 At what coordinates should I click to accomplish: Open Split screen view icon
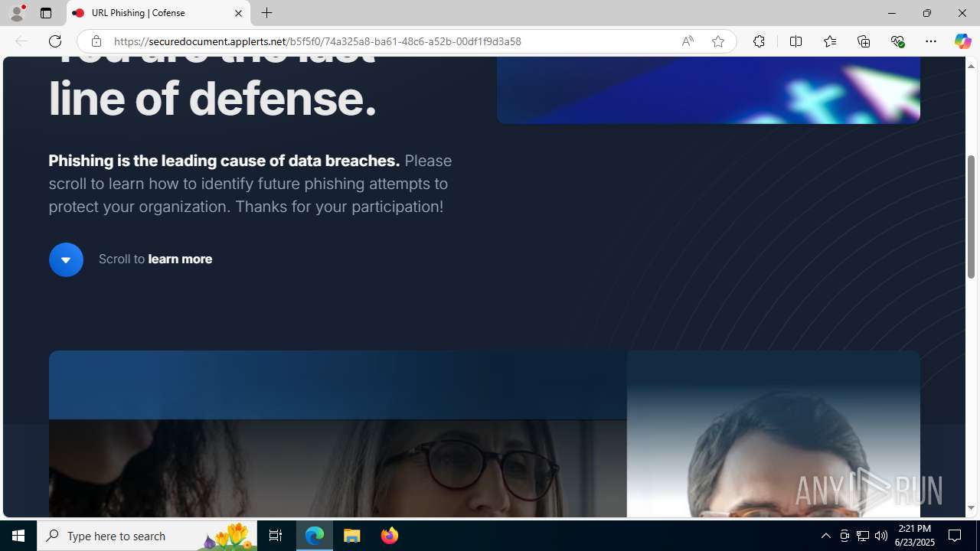click(795, 41)
